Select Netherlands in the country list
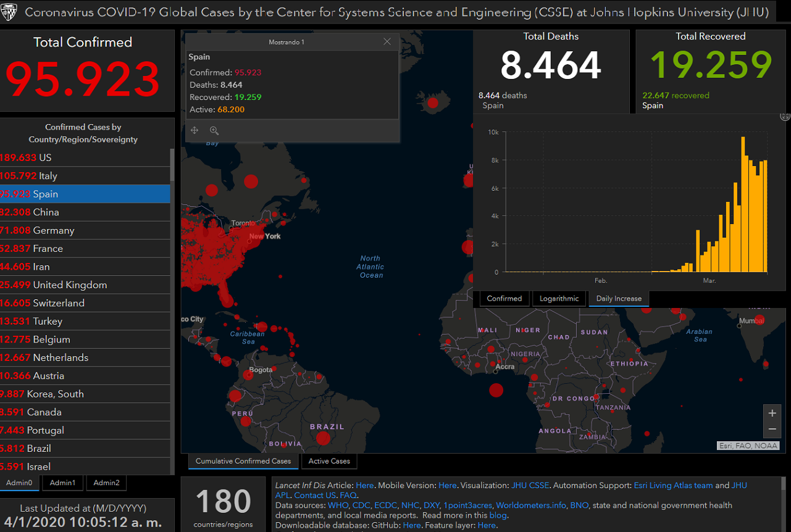The image size is (791, 532). click(85, 358)
